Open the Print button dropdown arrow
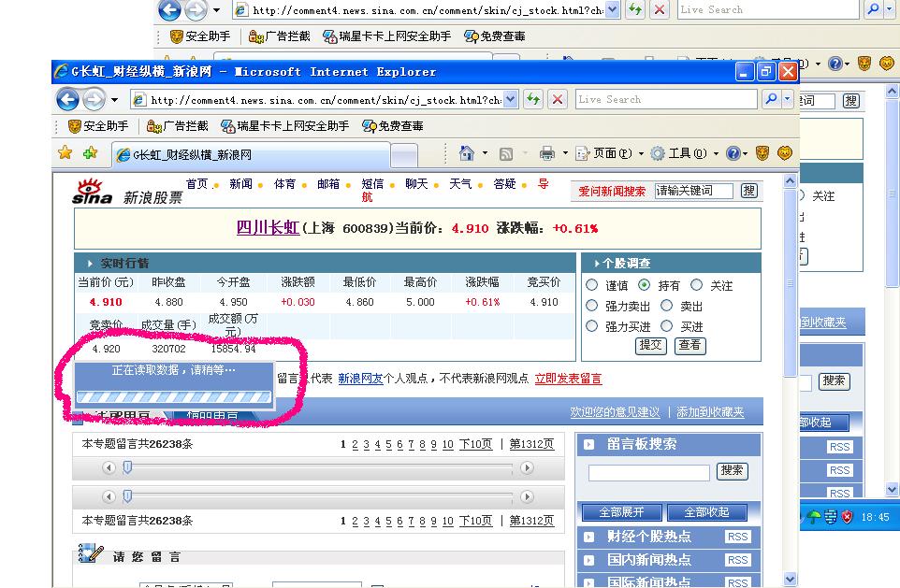900x588 pixels. 565,153
